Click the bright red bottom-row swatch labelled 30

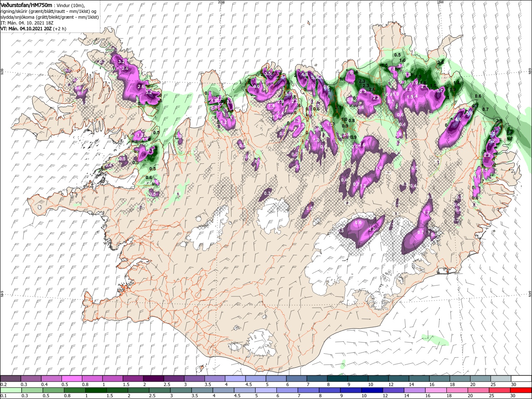pos(521,390)
